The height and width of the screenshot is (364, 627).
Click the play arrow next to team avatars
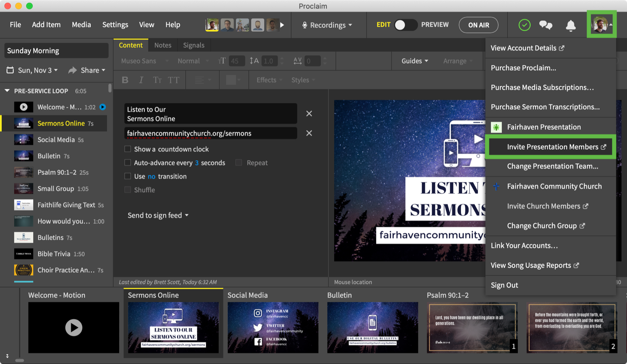click(x=282, y=25)
